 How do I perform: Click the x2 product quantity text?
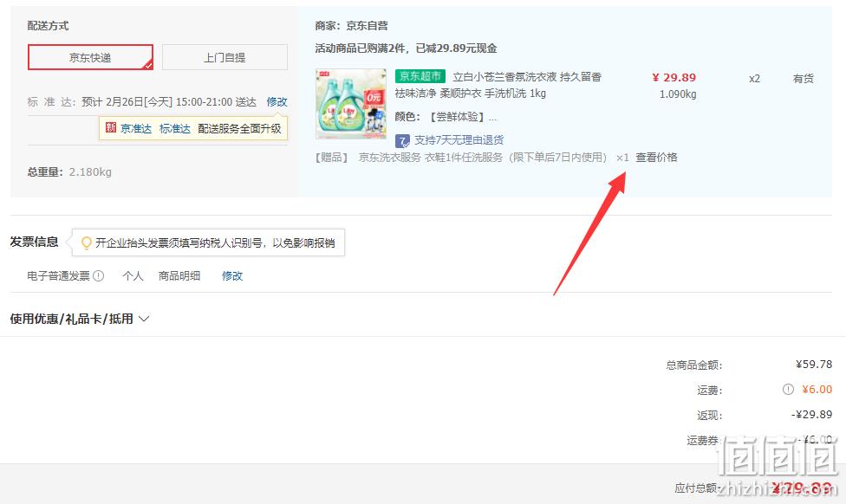click(x=754, y=79)
